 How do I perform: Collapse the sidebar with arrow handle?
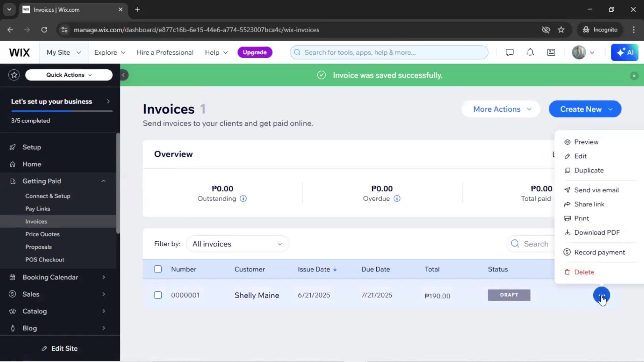123,75
